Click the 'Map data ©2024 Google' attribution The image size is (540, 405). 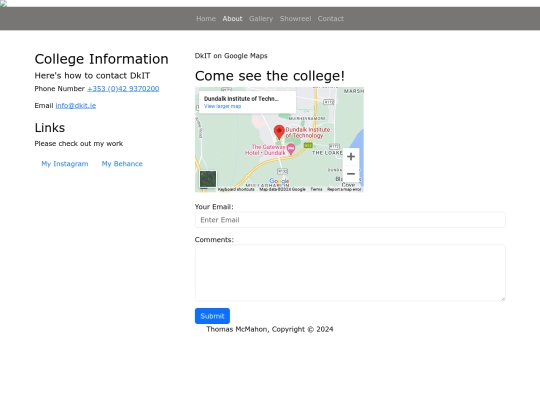click(282, 189)
